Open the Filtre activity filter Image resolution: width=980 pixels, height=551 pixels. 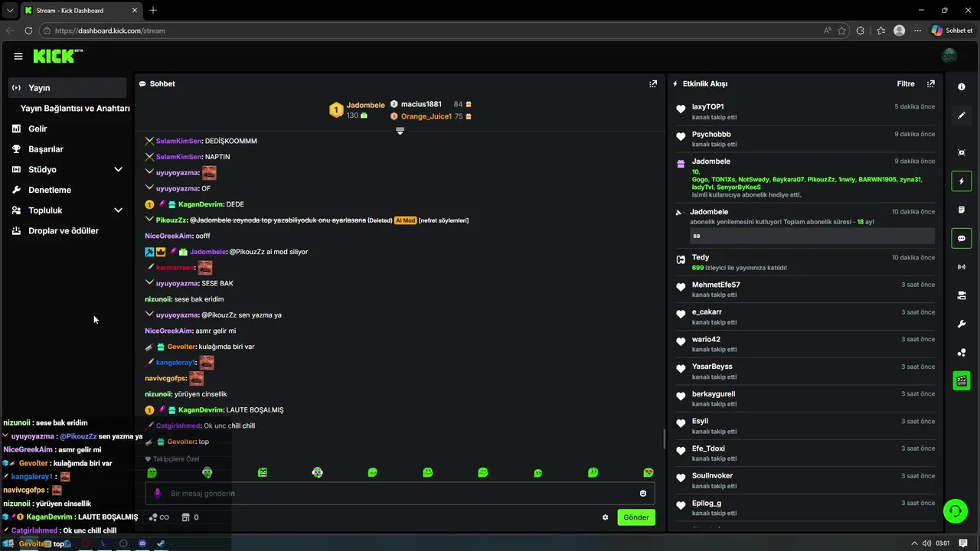point(906,83)
